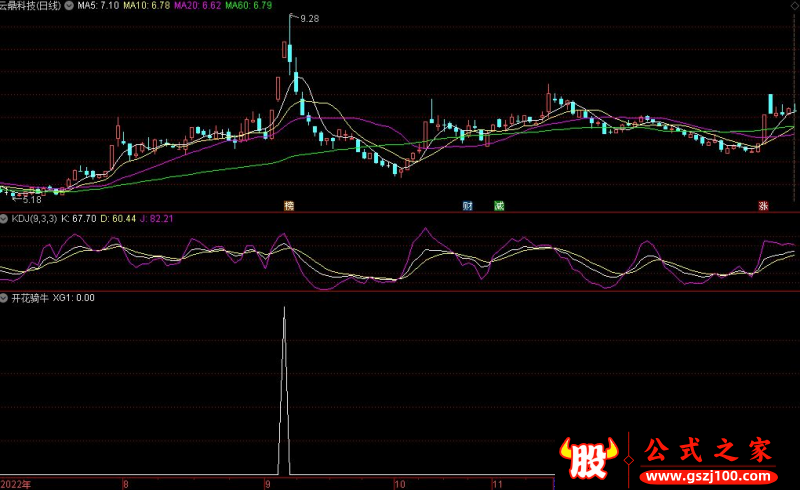Click the red bull 股 logo
This screenshot has height=490, width=800.
point(583,458)
